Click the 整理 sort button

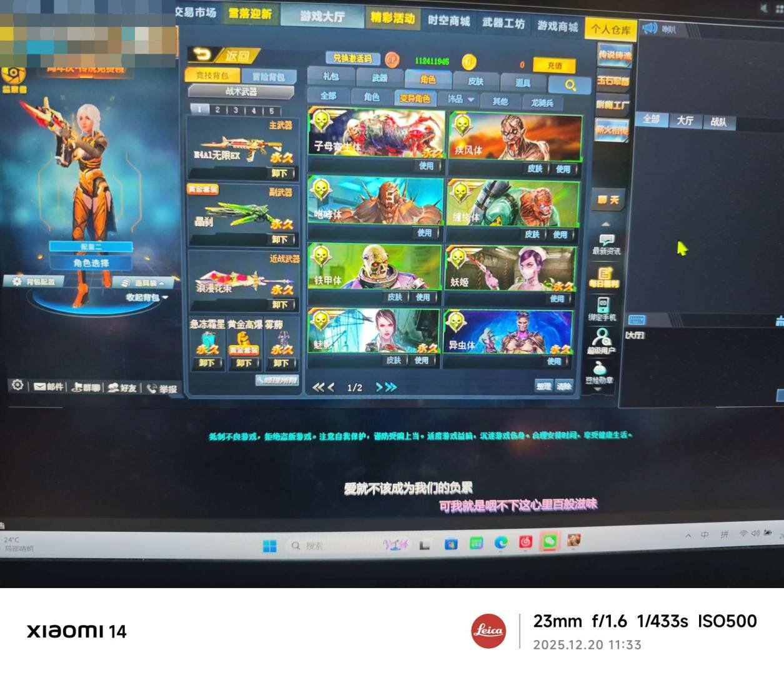coord(543,386)
